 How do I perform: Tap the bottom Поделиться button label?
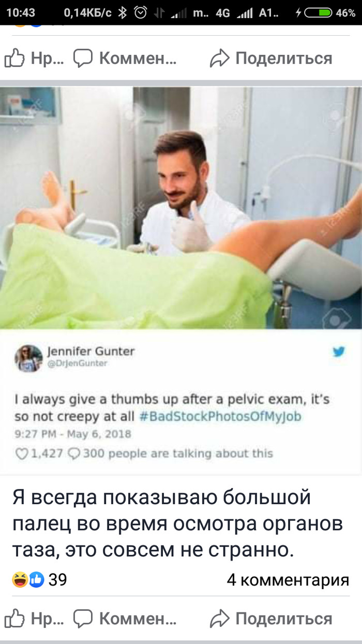point(284,619)
